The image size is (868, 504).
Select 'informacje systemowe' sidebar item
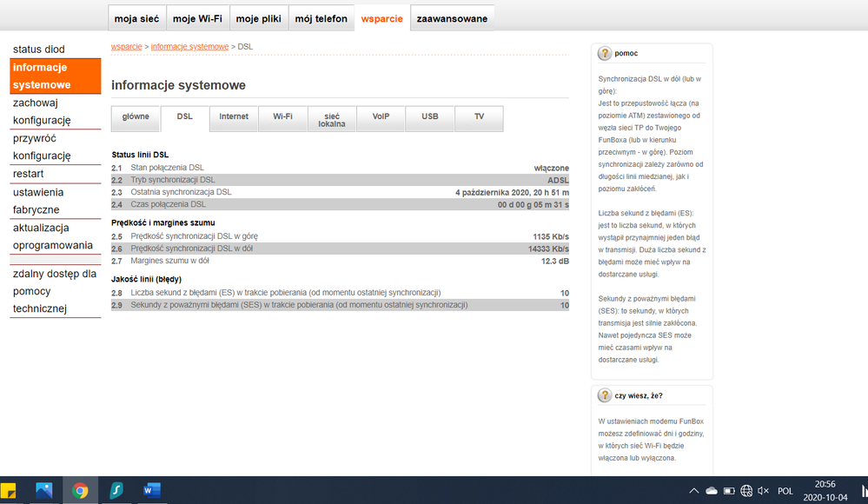coord(56,76)
